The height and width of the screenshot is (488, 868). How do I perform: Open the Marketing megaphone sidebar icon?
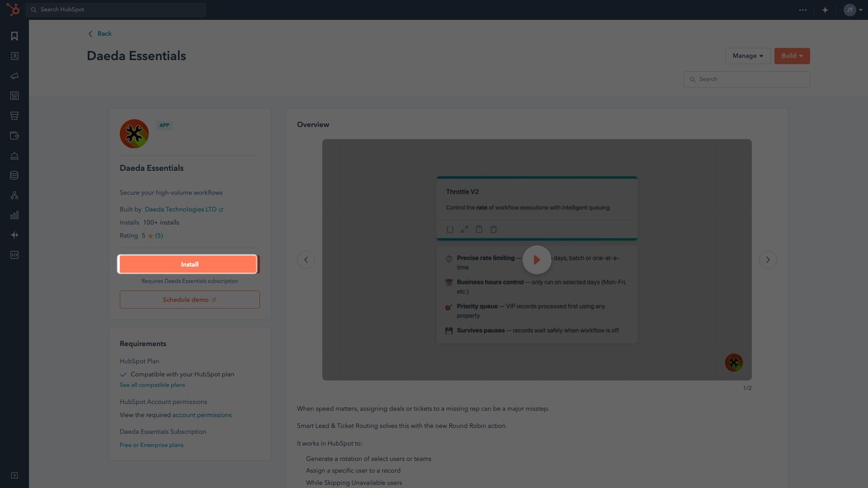[15, 76]
